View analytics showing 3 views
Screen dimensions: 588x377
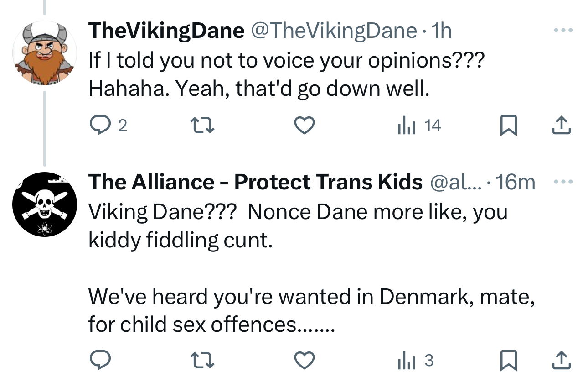click(415, 361)
